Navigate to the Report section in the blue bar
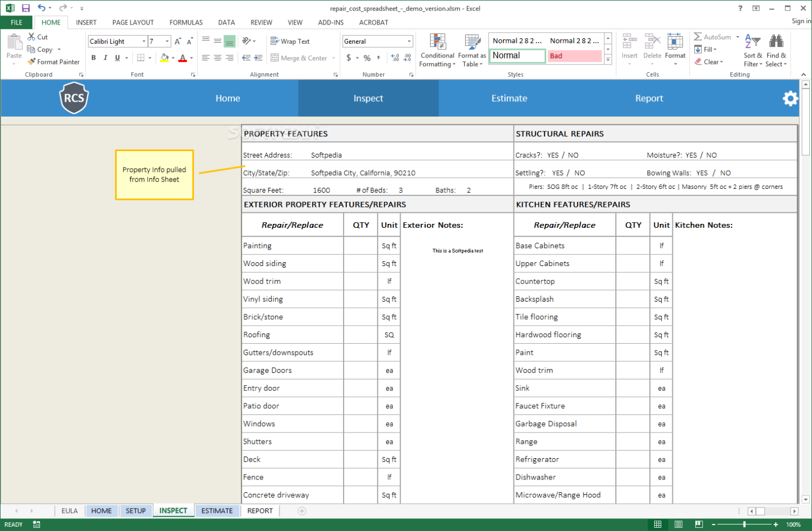The height and width of the screenshot is (531, 812). point(649,98)
